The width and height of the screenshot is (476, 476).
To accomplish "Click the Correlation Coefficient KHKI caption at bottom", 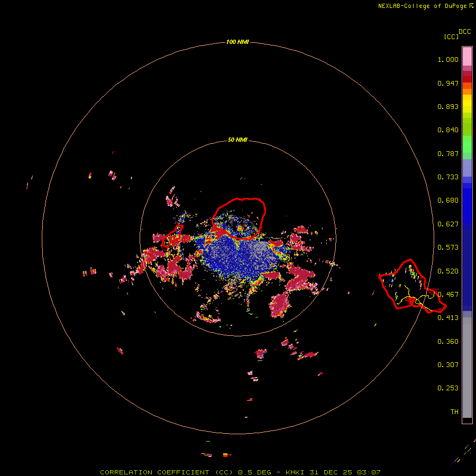I will coord(240,472).
